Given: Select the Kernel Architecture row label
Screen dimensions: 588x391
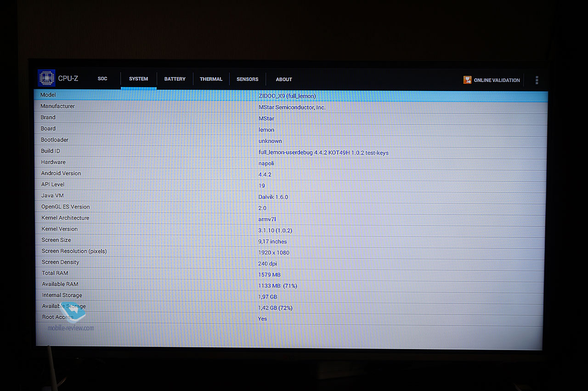Looking at the screenshot, I should pyautogui.click(x=65, y=218).
